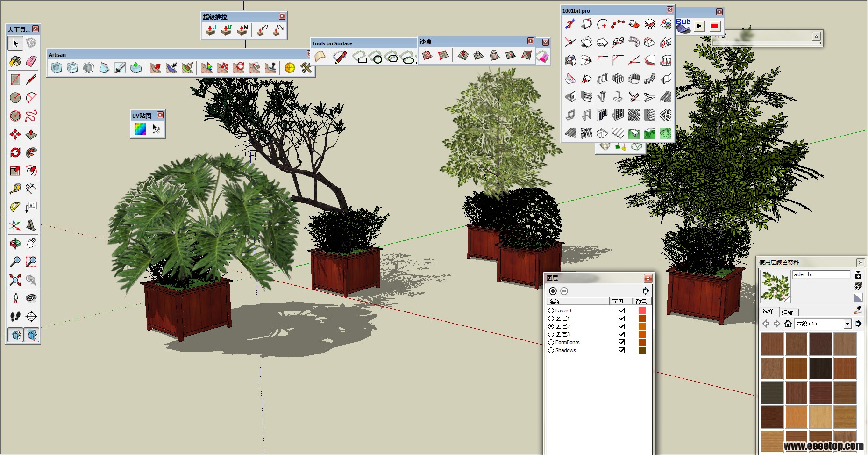This screenshot has height=455, width=868.
Task: Choose the Circle drawing tool
Action: [x=15, y=98]
